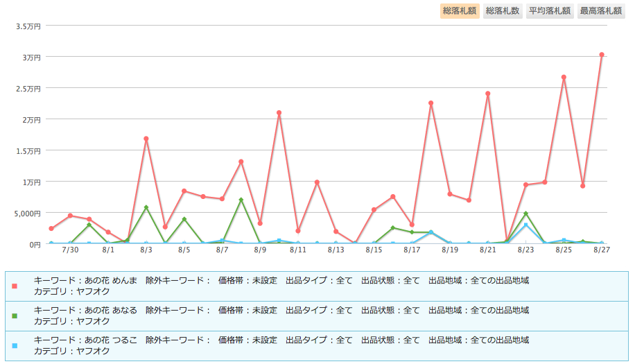Click the 8/15 label on the x-axis
Image resolution: width=635 pixels, height=364 pixels.
coord(374,250)
